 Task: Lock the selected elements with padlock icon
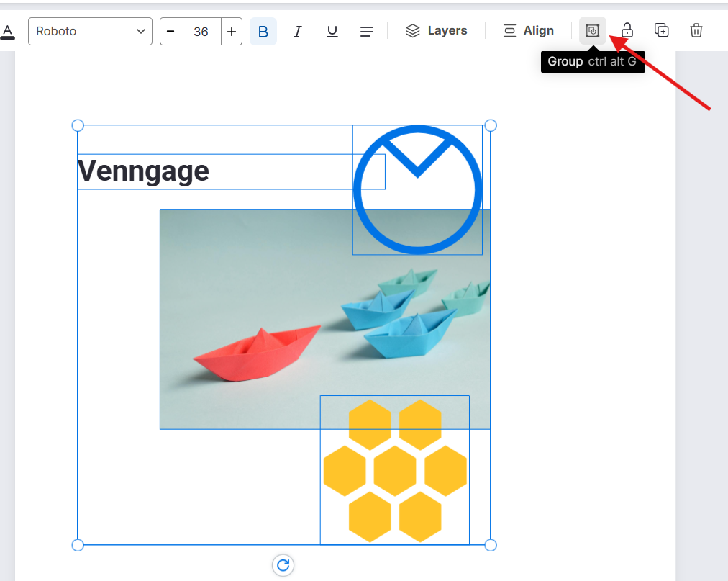pos(627,31)
